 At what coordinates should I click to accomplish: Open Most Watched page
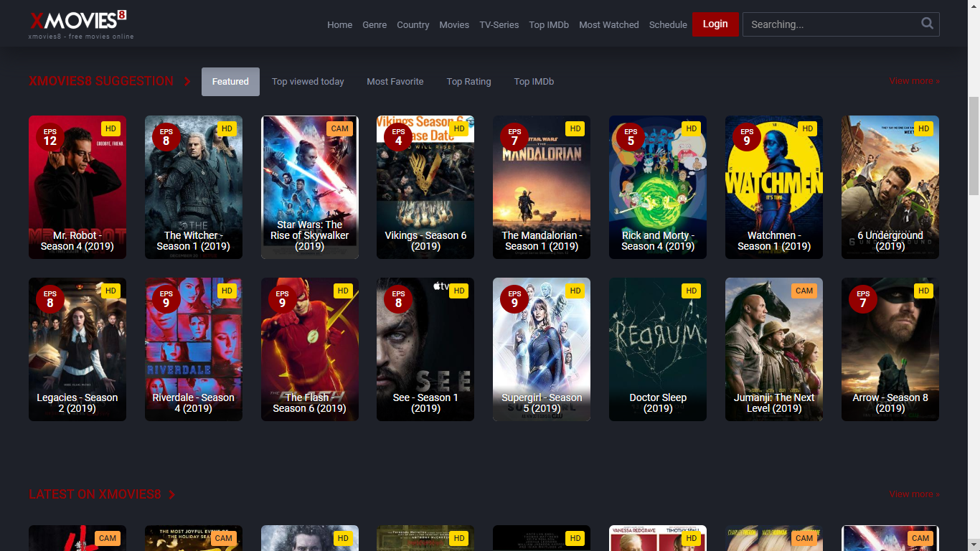coord(609,24)
